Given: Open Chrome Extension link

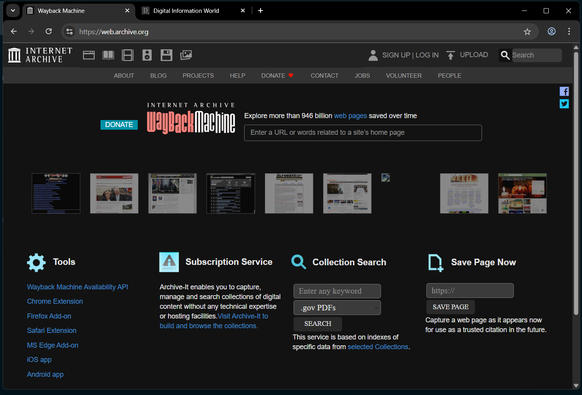Looking at the screenshot, I should 55,301.
